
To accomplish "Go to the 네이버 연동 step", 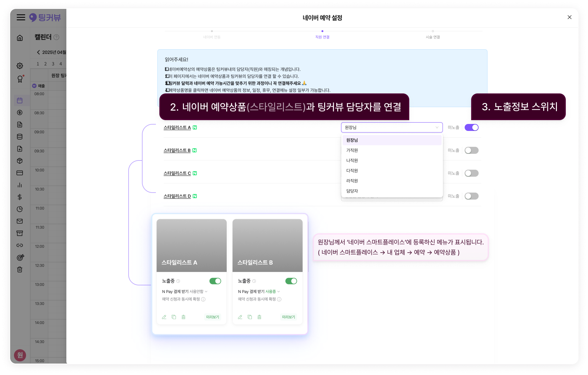I will 212,35.
